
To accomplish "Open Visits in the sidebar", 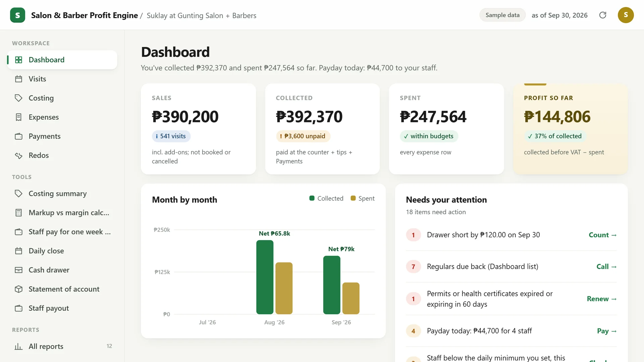I will (62, 79).
